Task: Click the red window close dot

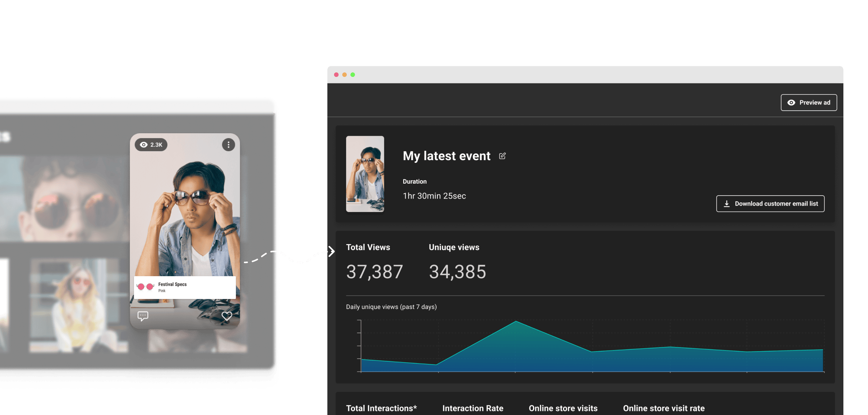Action: 336,75
